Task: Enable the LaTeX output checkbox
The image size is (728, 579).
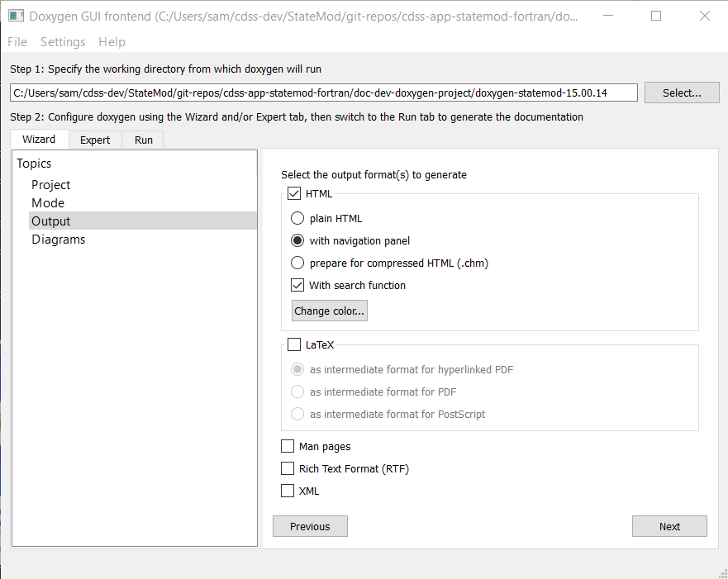Action: (294, 344)
